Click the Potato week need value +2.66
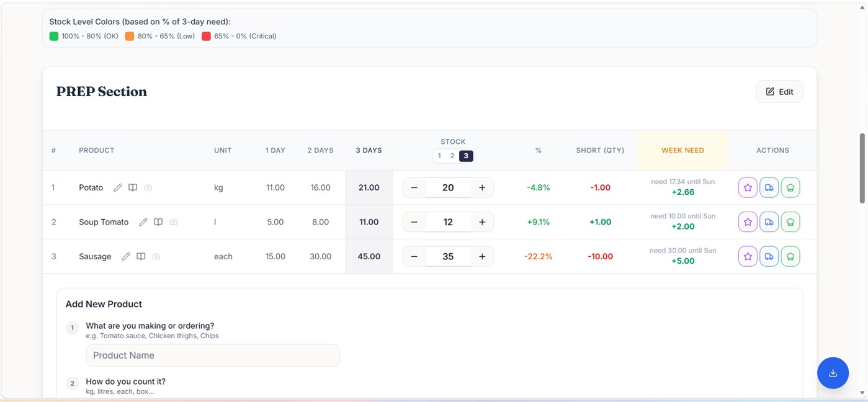 (683, 192)
